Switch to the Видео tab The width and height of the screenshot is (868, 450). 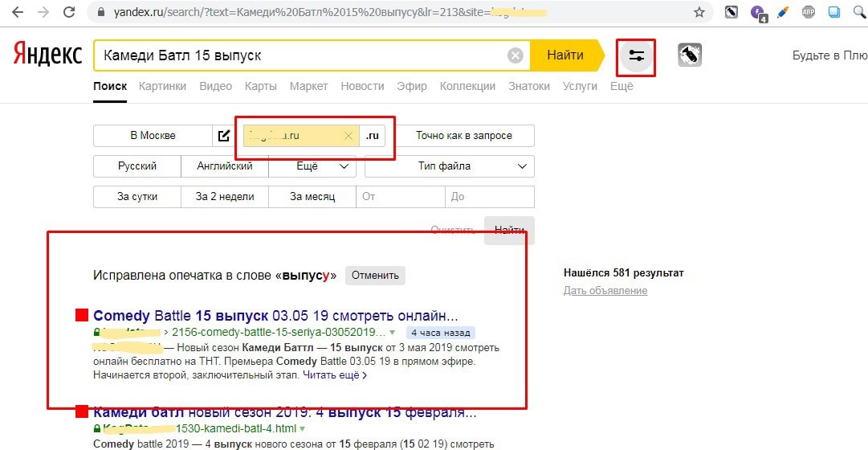(x=215, y=86)
